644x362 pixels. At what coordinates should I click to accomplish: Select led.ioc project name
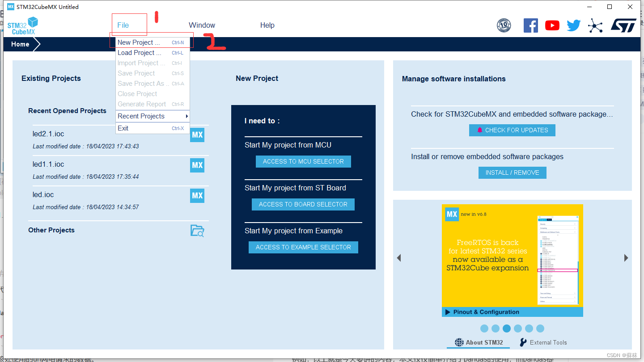coord(43,195)
